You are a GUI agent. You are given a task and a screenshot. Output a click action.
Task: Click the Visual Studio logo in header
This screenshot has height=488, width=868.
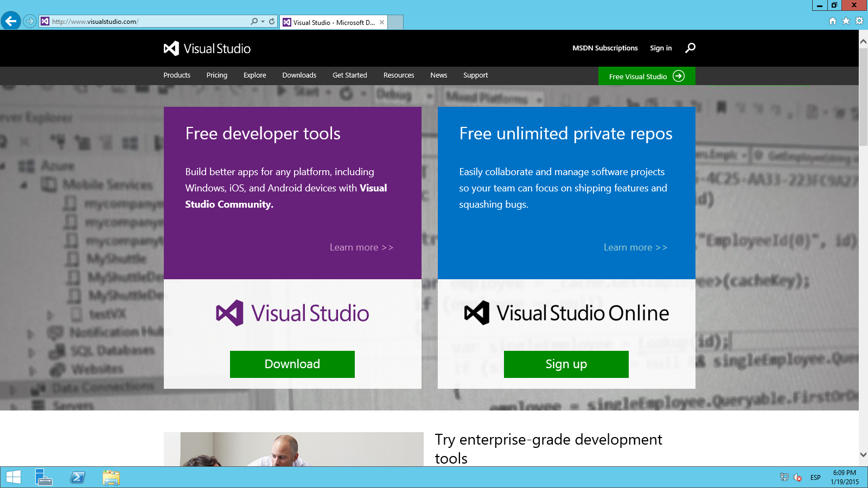pos(207,48)
